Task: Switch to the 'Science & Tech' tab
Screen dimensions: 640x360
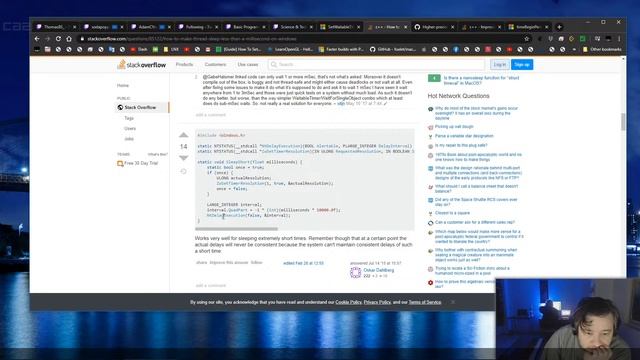Action: coord(292,27)
